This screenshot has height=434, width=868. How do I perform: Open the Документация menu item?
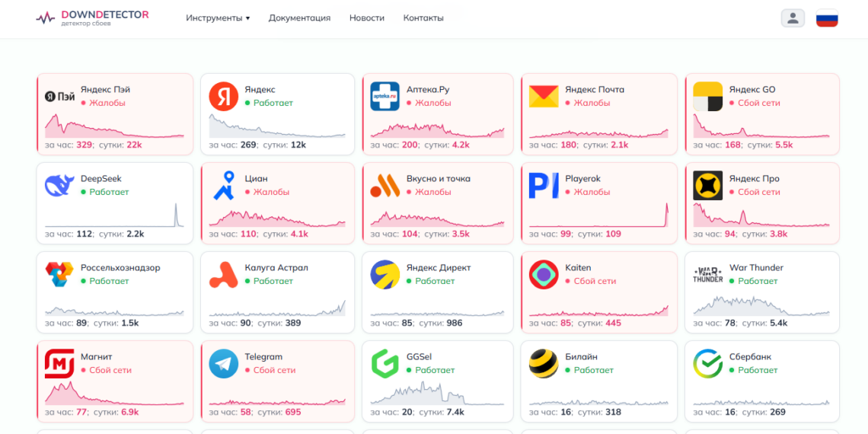tap(299, 18)
